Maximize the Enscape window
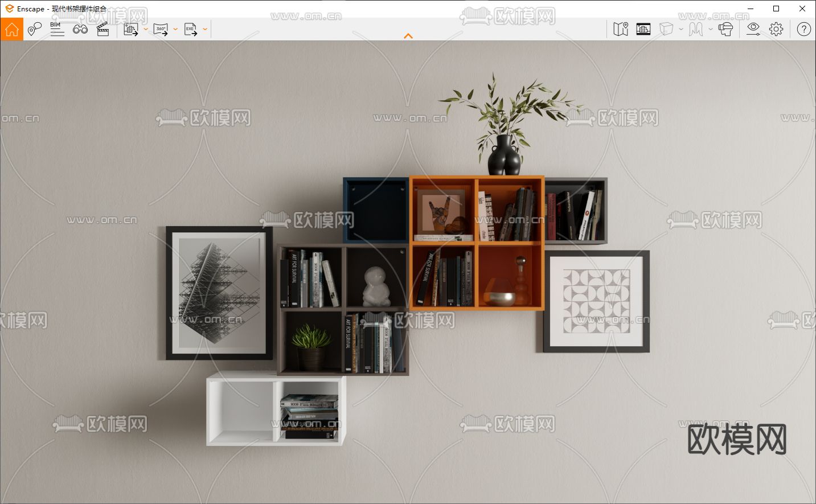 click(776, 9)
